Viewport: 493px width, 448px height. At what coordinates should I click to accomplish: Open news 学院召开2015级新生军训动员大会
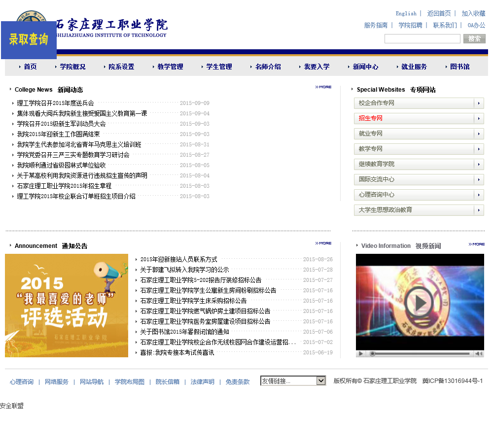61,124
